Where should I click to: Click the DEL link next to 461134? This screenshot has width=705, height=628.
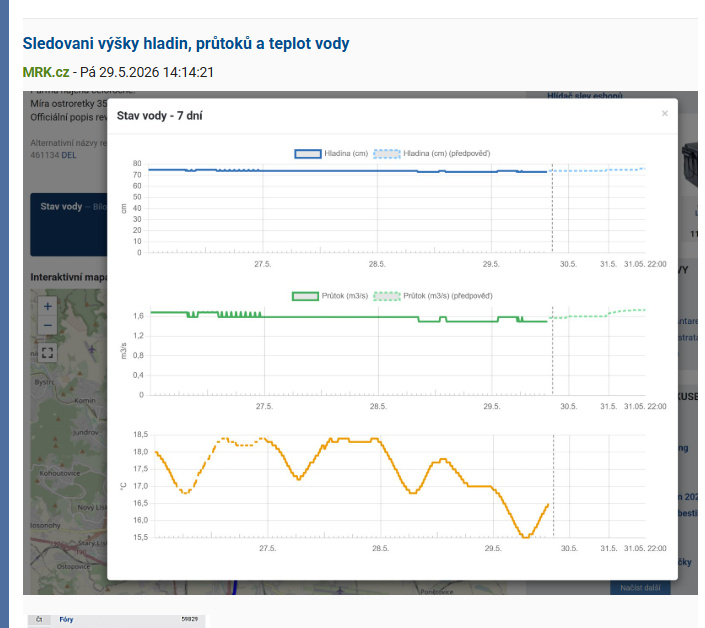point(69,155)
